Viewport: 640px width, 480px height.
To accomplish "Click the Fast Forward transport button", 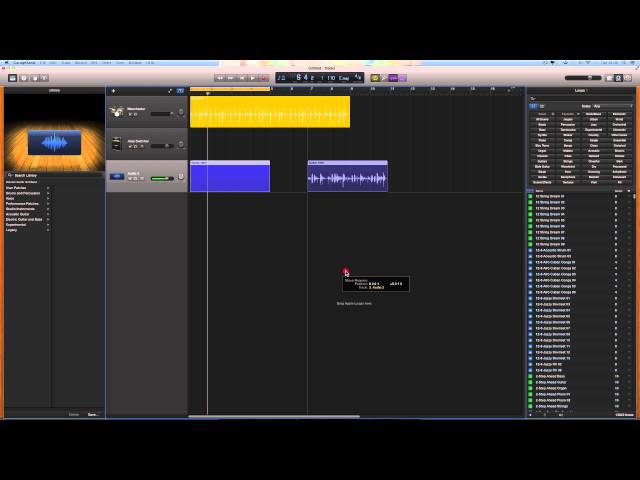I will 231,78.
